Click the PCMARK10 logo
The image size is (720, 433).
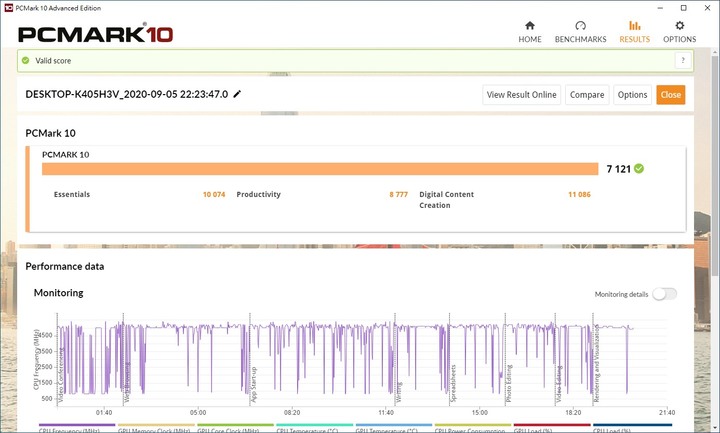95,34
